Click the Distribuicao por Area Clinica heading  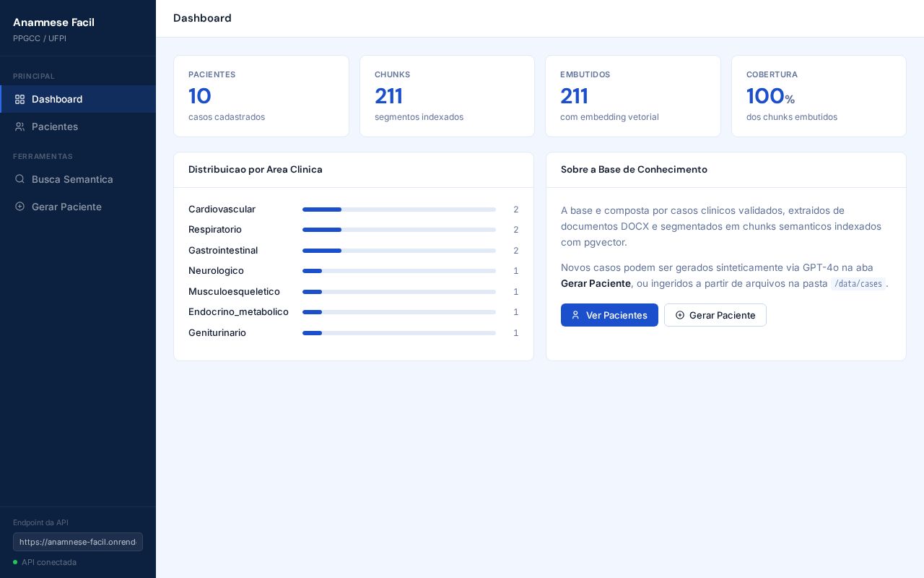click(x=256, y=169)
